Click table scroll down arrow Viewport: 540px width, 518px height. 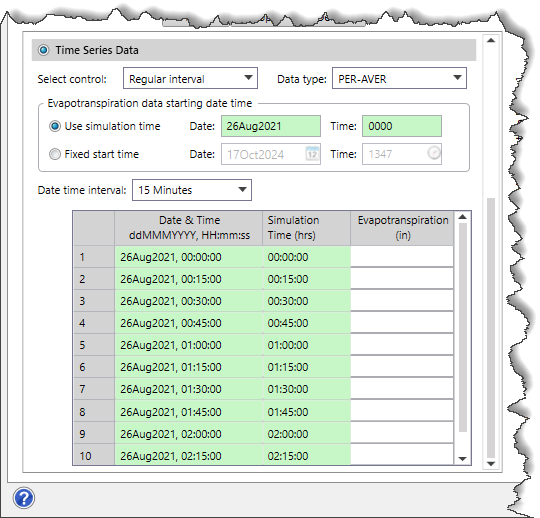463,459
